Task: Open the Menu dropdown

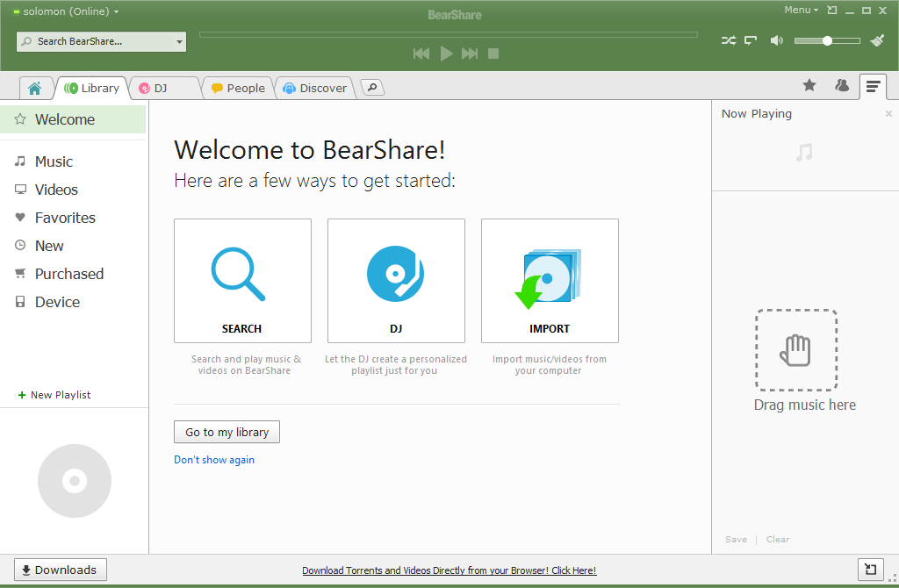Action: [801, 10]
